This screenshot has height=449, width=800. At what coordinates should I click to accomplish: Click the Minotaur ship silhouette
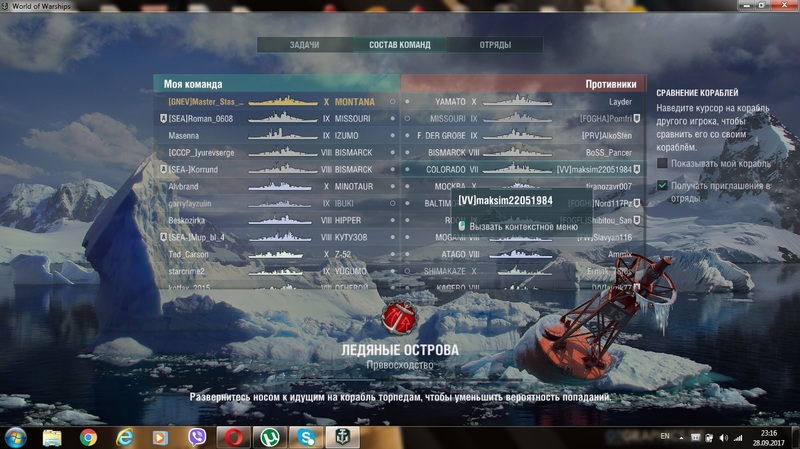(280, 186)
